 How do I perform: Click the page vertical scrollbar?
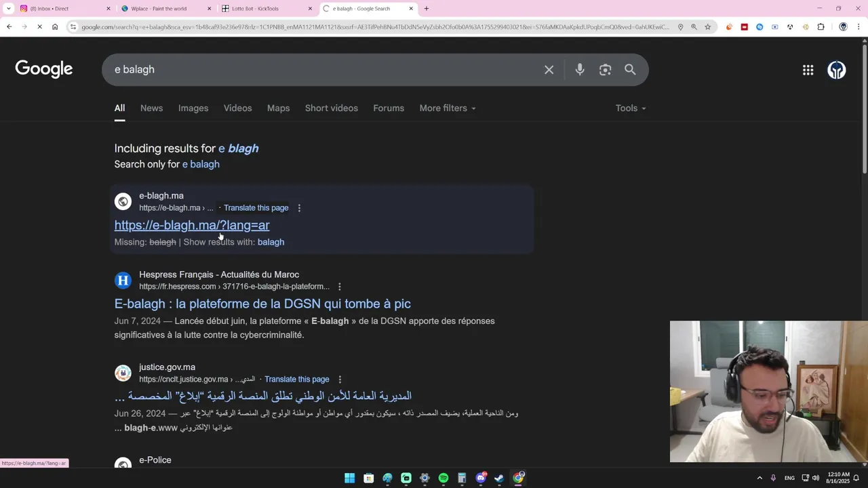(864, 108)
